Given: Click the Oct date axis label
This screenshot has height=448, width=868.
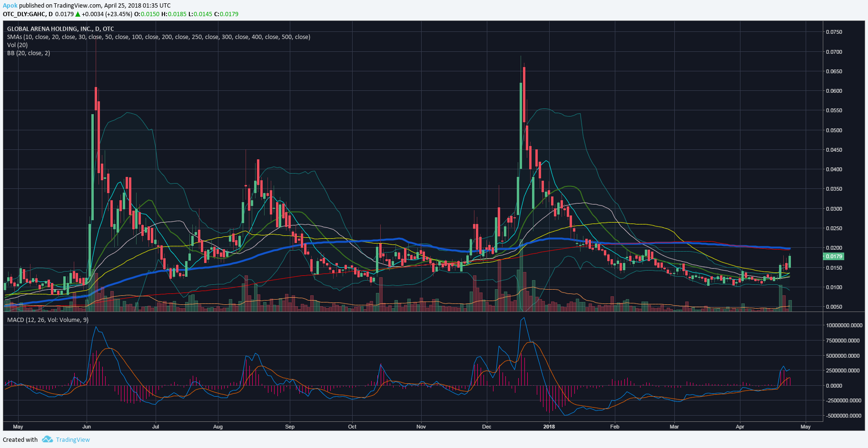Looking at the screenshot, I should (x=352, y=427).
